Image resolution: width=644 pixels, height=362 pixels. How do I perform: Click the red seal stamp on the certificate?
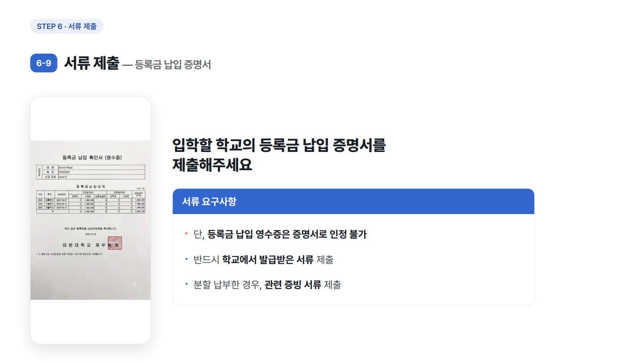pyautogui.click(x=115, y=243)
